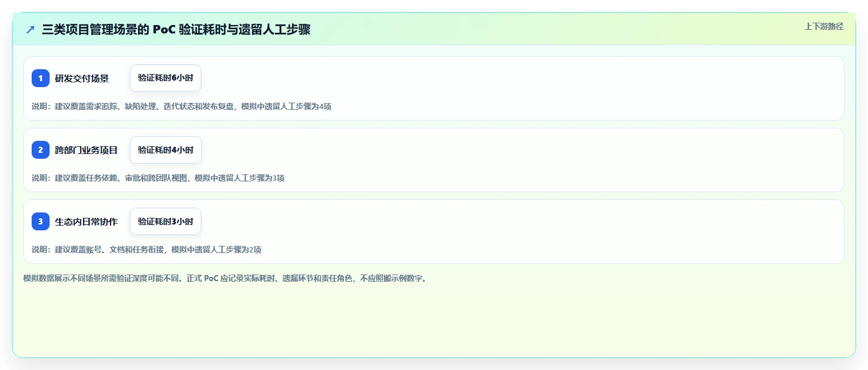Click the description mentioning 遗留人工步骤为4项
This screenshot has height=370, width=868.
182,106
